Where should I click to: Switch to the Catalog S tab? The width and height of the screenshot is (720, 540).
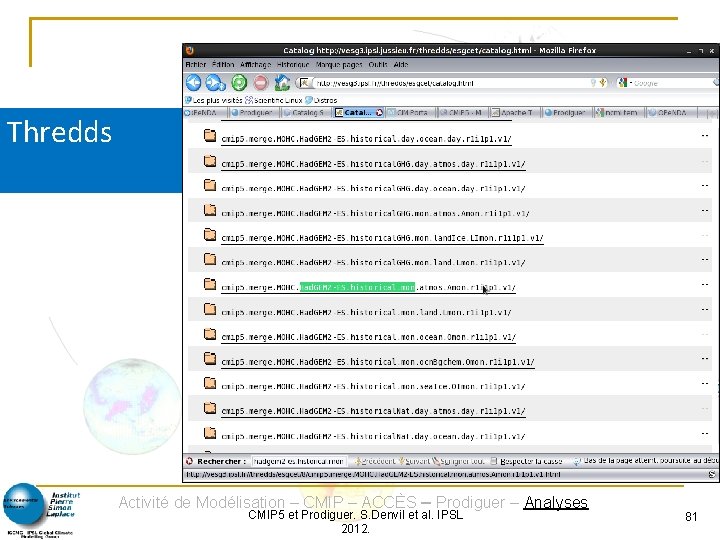click(x=306, y=112)
